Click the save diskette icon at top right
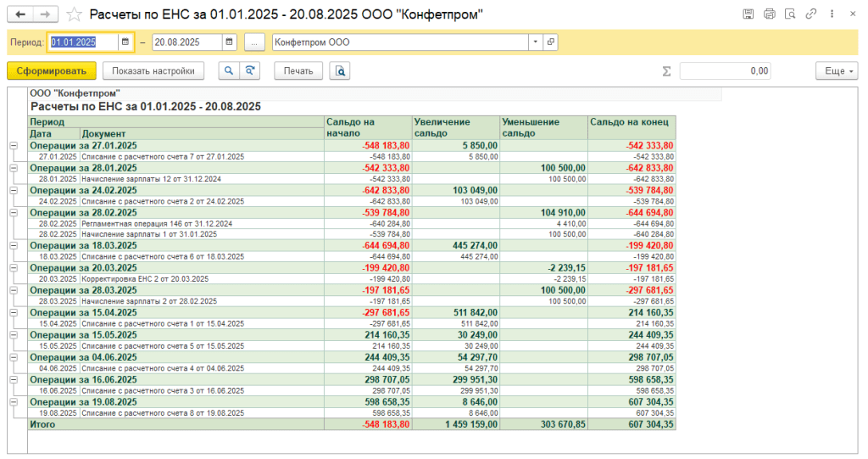 pyautogui.click(x=748, y=14)
